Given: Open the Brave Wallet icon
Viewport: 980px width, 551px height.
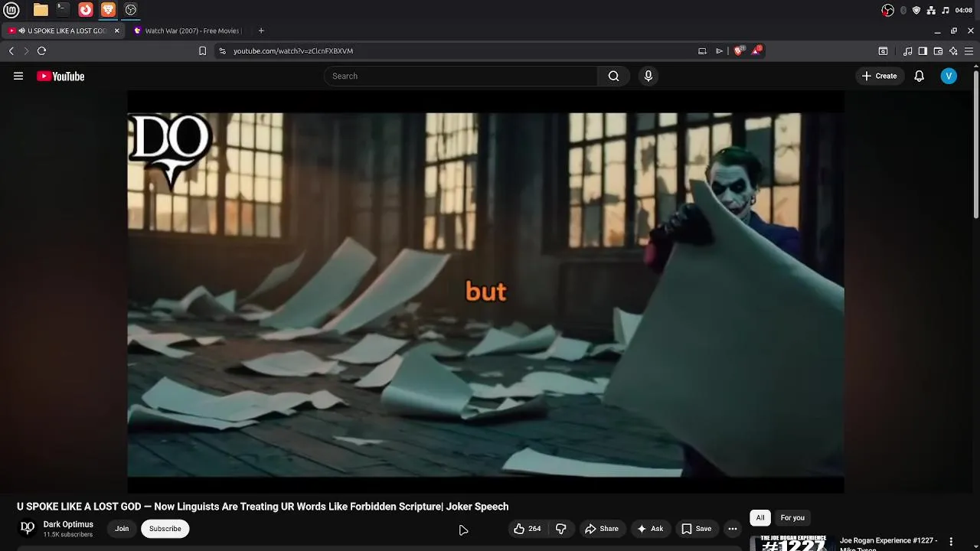Looking at the screenshot, I should tap(938, 51).
